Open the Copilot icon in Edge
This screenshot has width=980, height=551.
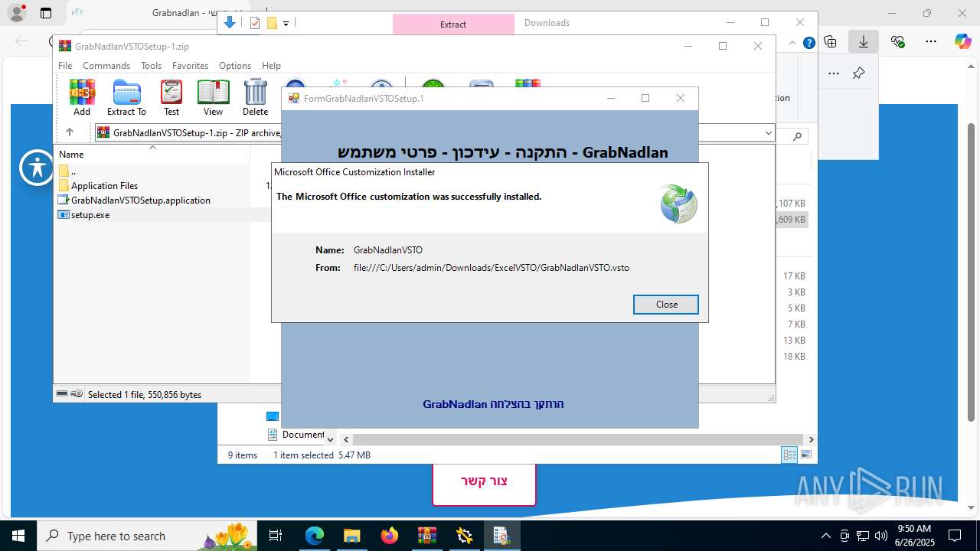click(962, 41)
